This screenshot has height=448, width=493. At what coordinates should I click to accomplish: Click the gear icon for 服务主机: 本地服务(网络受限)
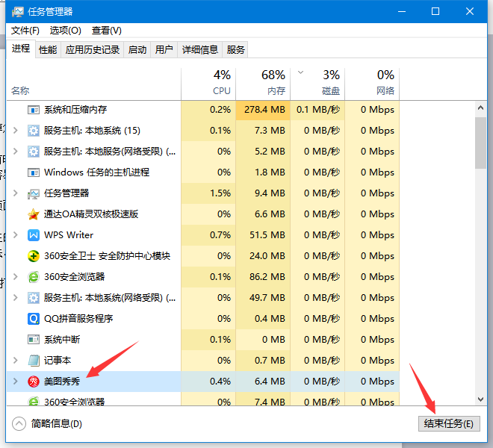(34, 152)
